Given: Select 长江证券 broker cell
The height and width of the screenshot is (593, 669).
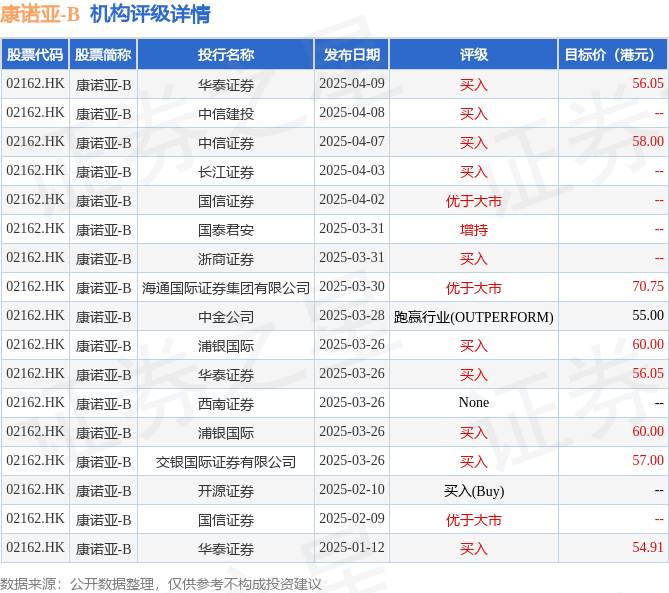Looking at the screenshot, I should click(226, 172).
